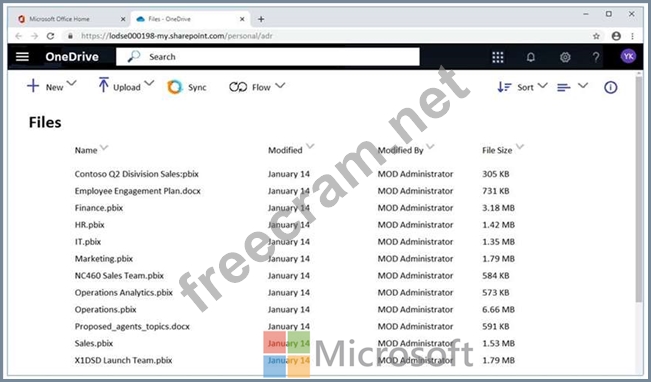This screenshot has width=651, height=382.
Task: Expand the Upload dropdown chevron
Action: (x=149, y=83)
